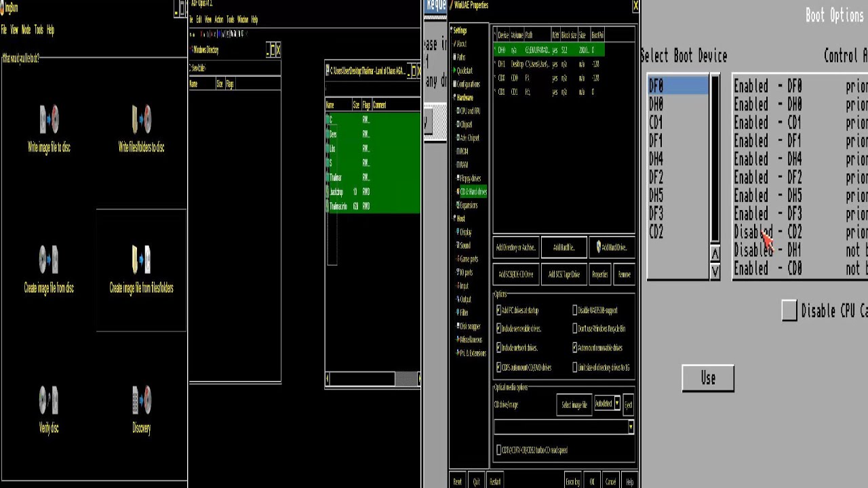Click the Remove button in WinUAE
This screenshot has width=868, height=488.
624,274
